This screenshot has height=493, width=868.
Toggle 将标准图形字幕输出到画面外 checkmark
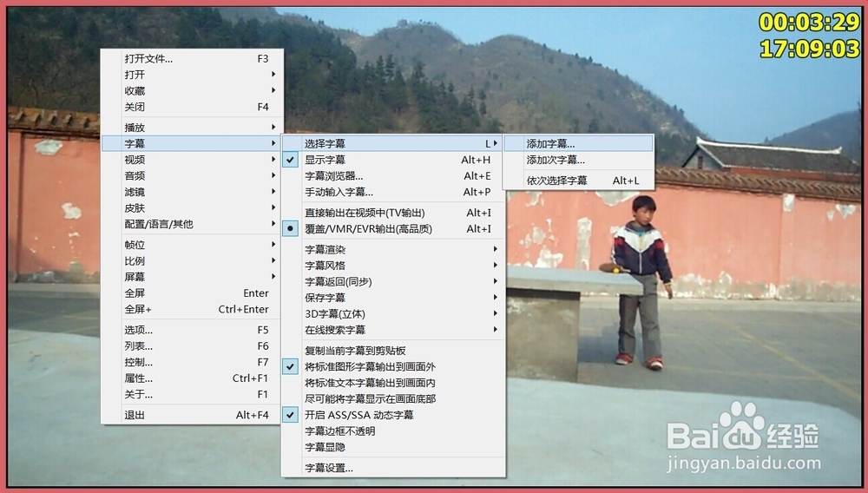(393, 366)
